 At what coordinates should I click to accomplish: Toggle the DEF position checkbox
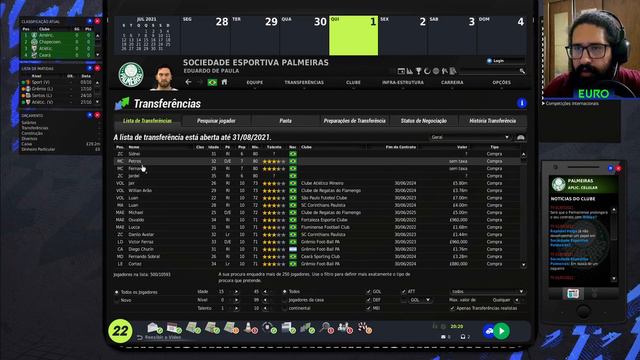(x=369, y=300)
